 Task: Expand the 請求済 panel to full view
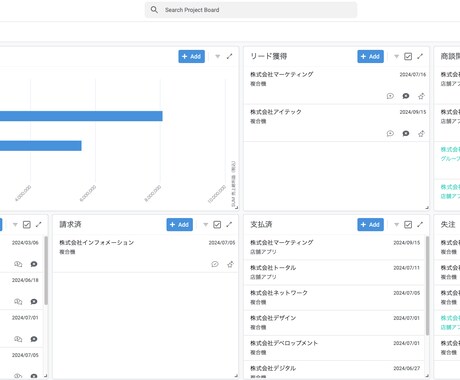229,224
